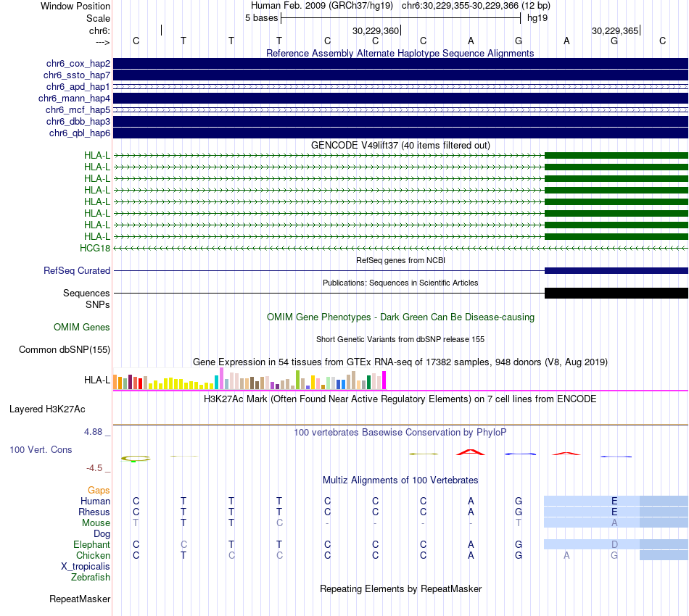
Task: Open Publications: Sequences in Scientific Articles title
Action: tap(400, 283)
